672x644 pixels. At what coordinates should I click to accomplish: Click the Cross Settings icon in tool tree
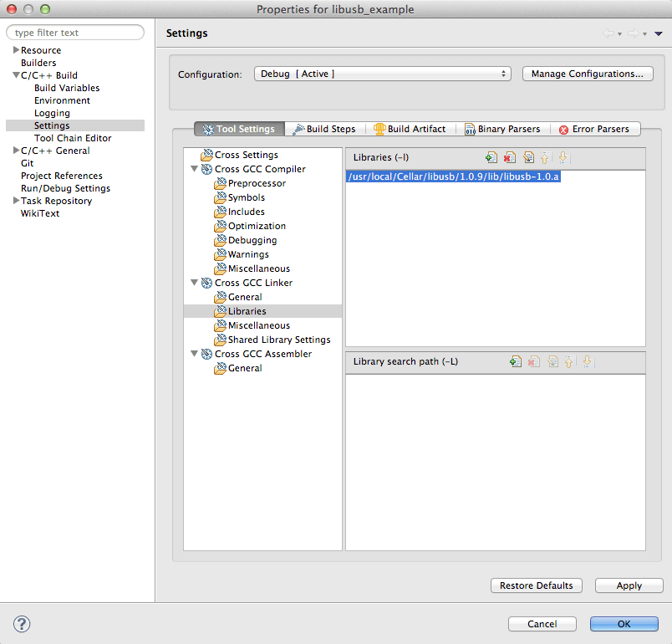point(207,155)
